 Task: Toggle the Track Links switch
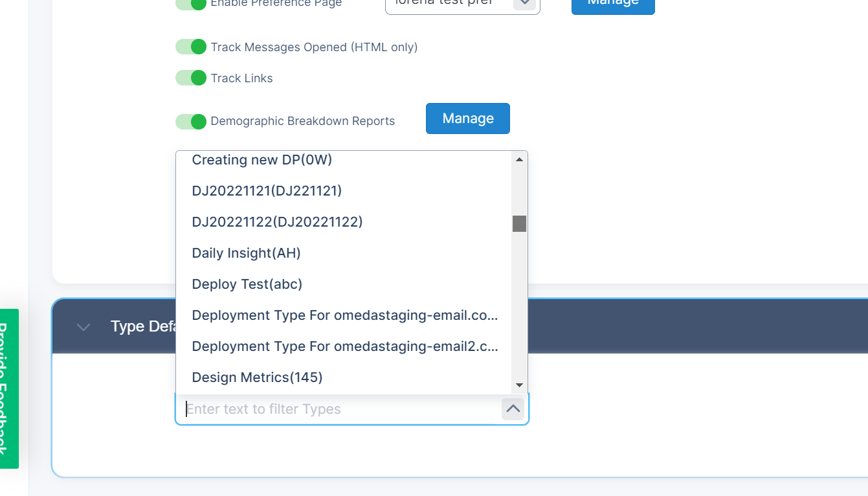pos(191,78)
